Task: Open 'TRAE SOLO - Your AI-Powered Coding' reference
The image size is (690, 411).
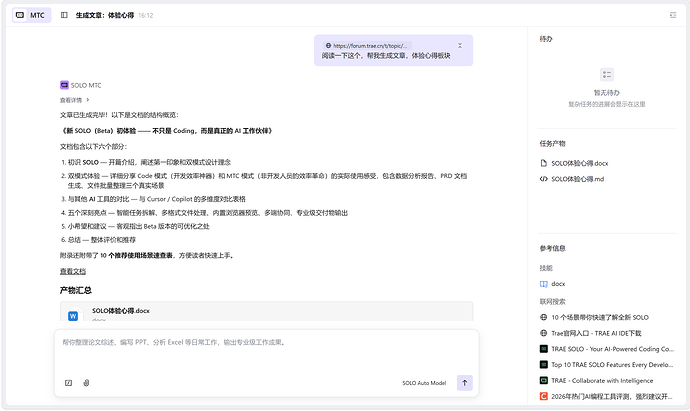Action: click(613, 349)
